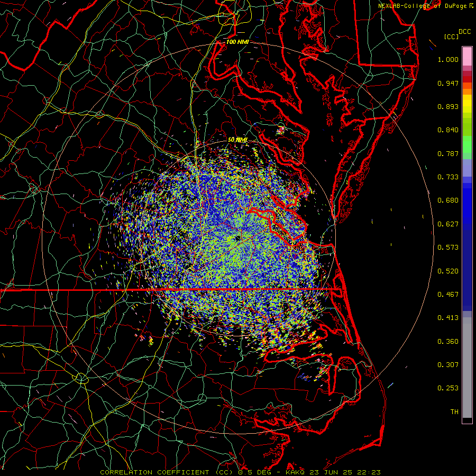Viewport: 476px width, 476px height.
Task: Click the DCC product label
Action: (465, 32)
